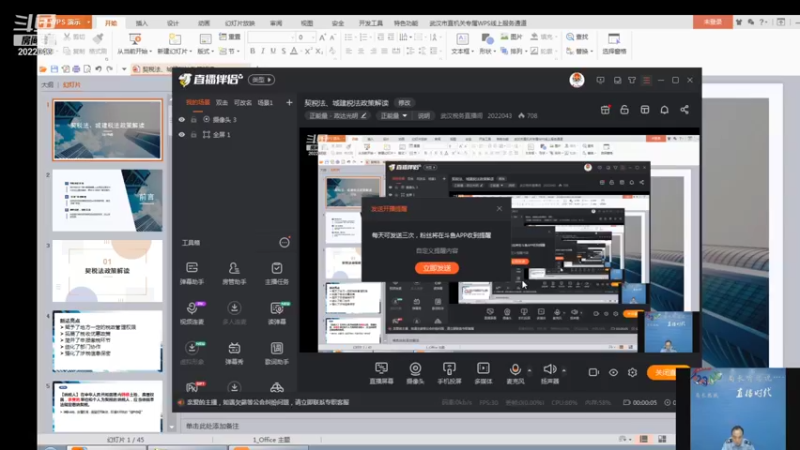The height and width of the screenshot is (450, 800).
Task: Toggle visibility eye for 摄像头 3 source
Action: click(x=182, y=119)
